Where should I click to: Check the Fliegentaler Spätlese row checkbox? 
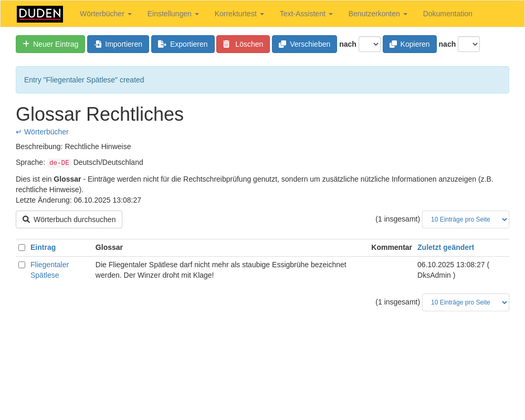[22, 265]
